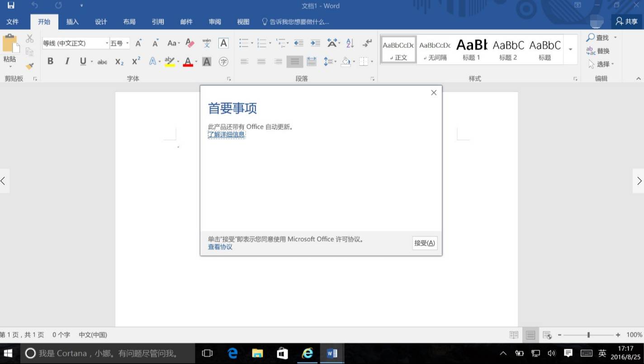
Task: Click the Increase Indent icon
Action: tap(315, 43)
